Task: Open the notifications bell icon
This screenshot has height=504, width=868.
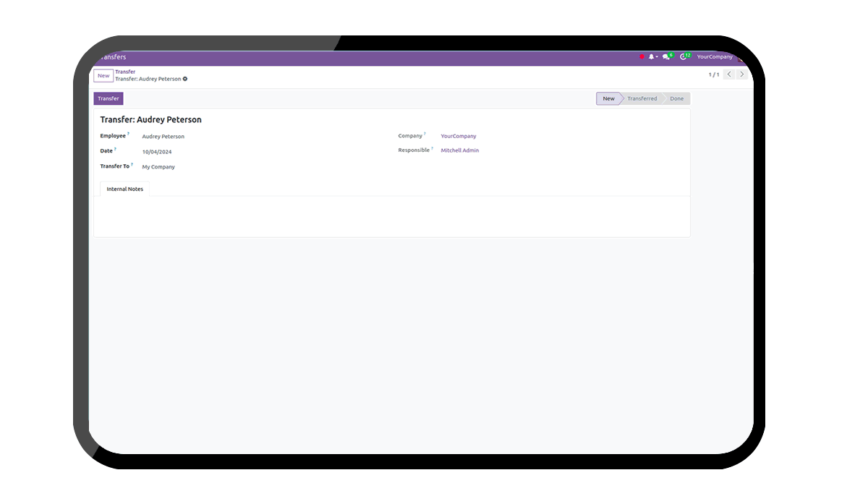Action: click(651, 56)
